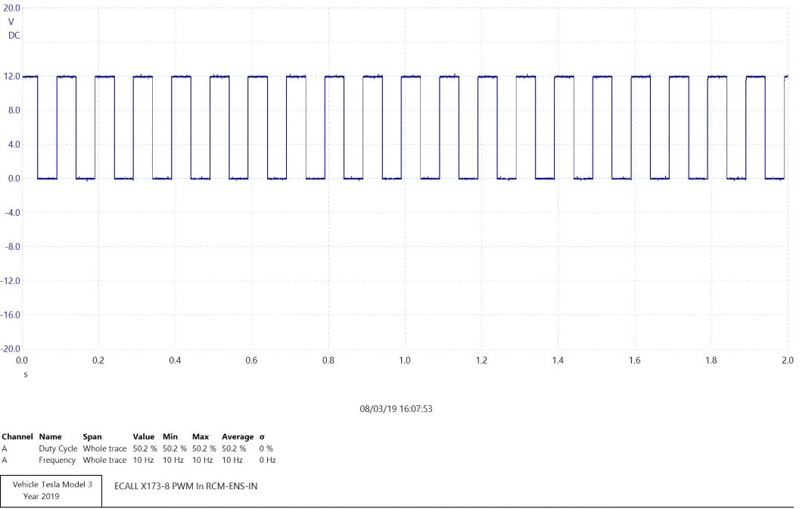Click the 12.0 voltage axis label
Viewport: 812px width, 509px height.
[11, 77]
